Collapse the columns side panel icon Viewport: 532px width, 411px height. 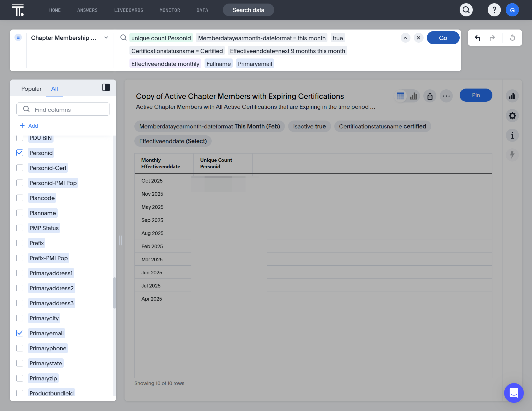point(106,87)
